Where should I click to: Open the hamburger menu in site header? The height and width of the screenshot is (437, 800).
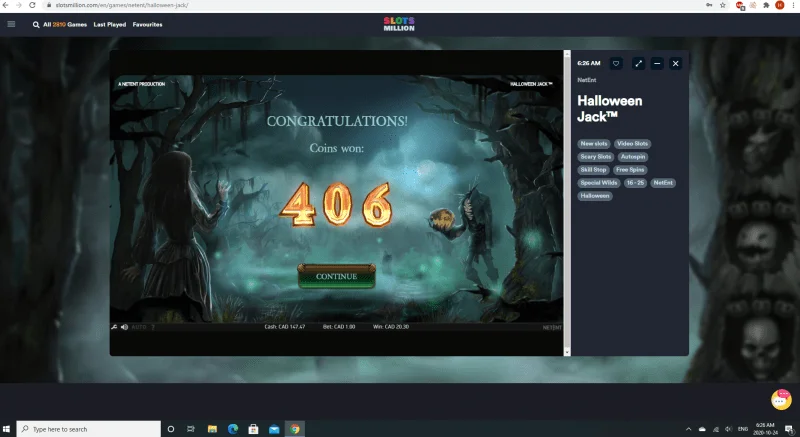(x=11, y=24)
